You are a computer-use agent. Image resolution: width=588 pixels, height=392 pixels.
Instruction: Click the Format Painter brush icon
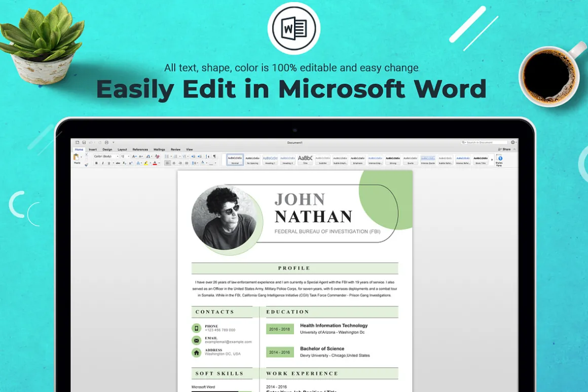[x=86, y=165]
